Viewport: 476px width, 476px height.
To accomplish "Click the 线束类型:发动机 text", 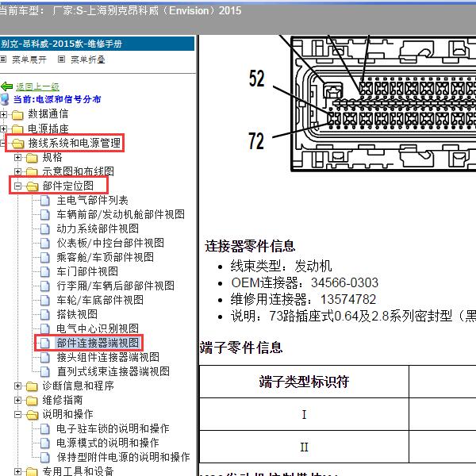I will tap(281, 267).
